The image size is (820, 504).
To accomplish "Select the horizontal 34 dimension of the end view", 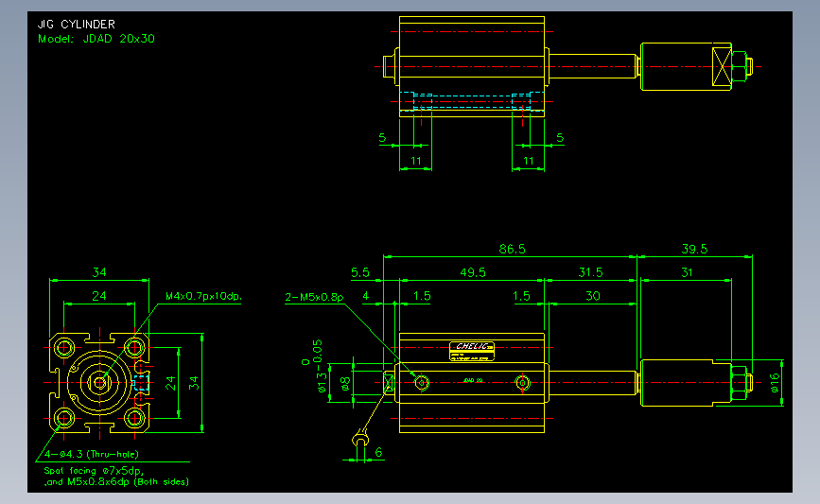I will (x=99, y=272).
